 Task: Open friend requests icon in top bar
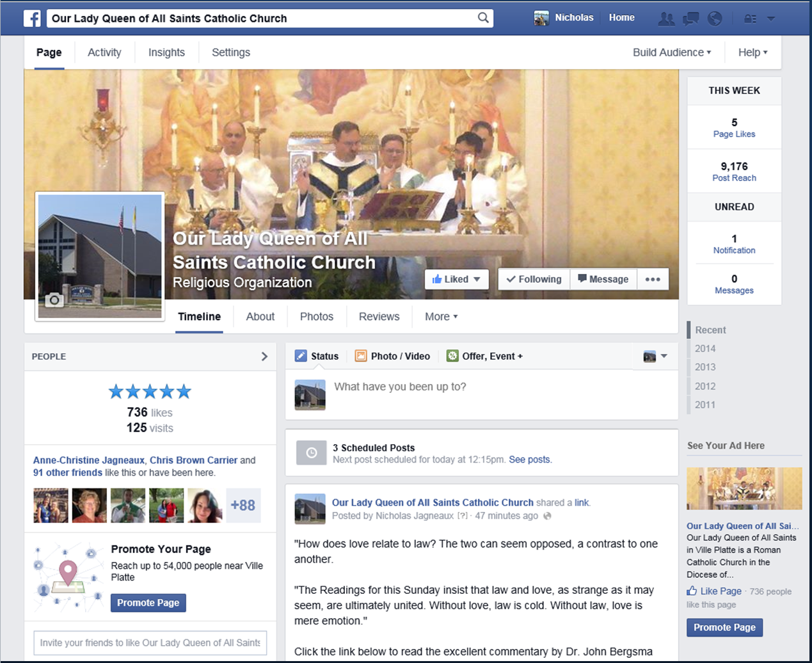[666, 19]
